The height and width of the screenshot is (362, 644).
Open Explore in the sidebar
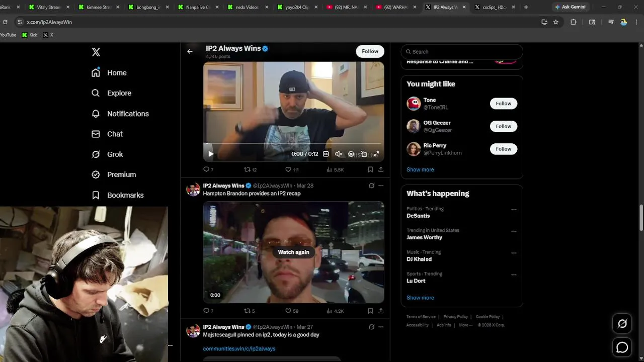point(111,93)
